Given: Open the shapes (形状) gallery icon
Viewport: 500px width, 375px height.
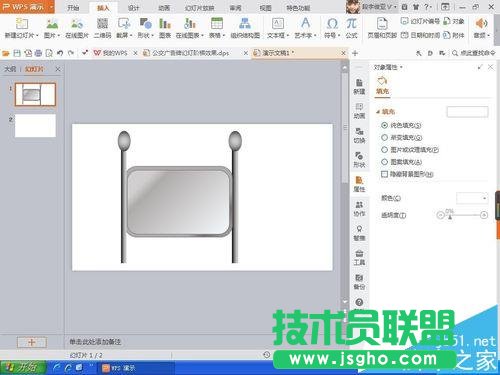Looking at the screenshot, I should tap(145, 24).
